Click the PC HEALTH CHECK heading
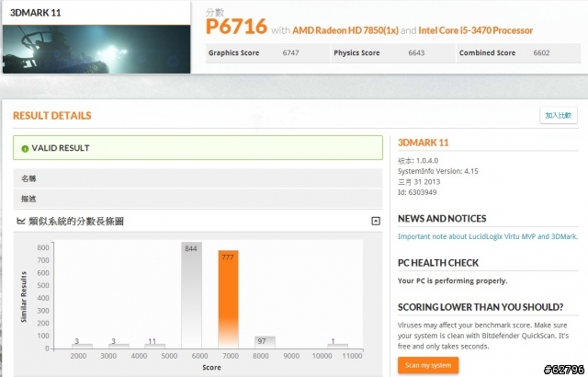588x377 pixels. coord(438,263)
